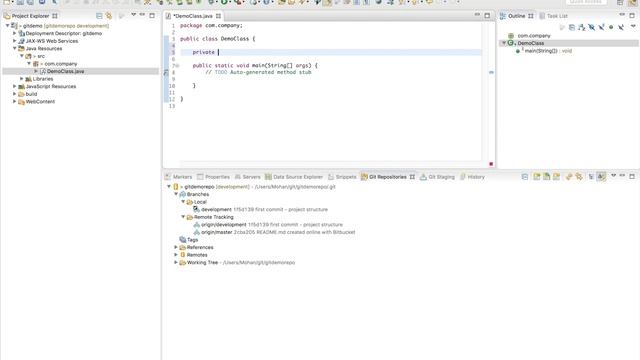Click line 5 'private' in editor
Viewport: 640px width, 360px height.
tap(203, 52)
